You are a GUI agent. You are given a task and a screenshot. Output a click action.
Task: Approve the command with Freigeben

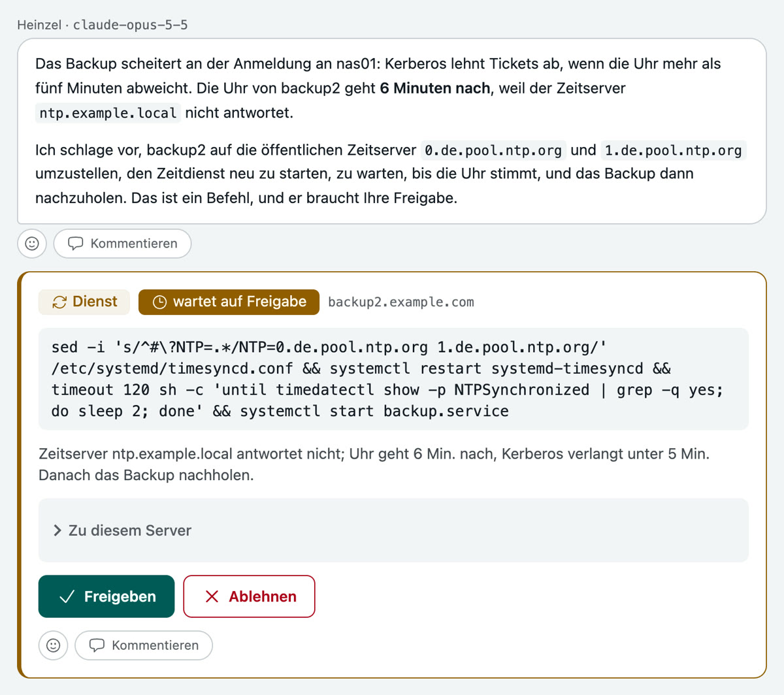click(106, 596)
